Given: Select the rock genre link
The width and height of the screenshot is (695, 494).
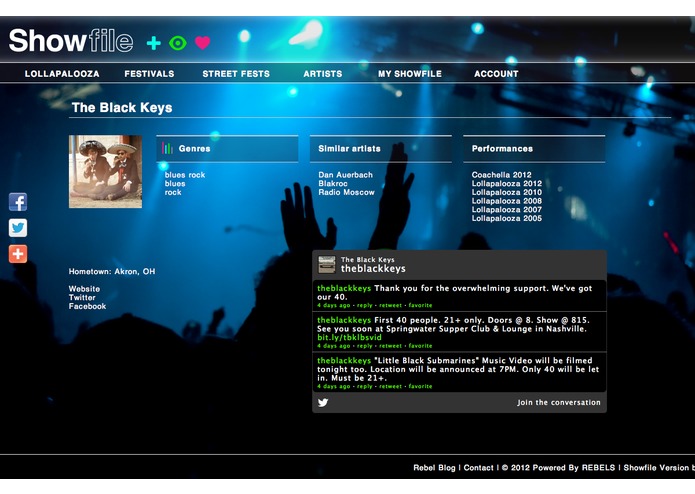Looking at the screenshot, I should click(x=173, y=192).
